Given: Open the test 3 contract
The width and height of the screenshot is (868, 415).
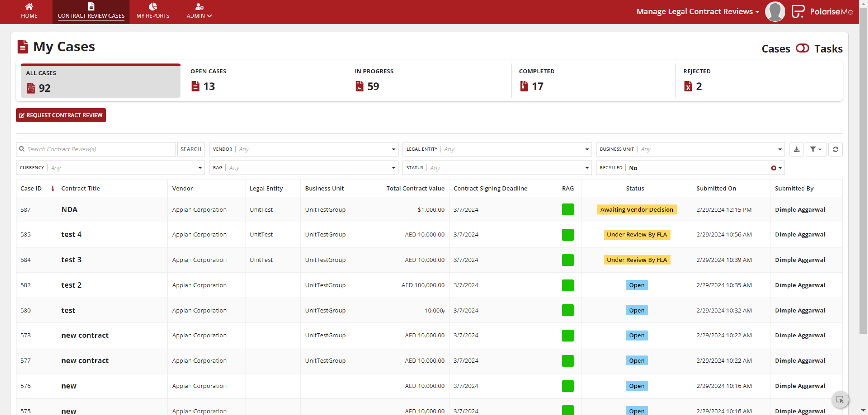Looking at the screenshot, I should [71, 260].
